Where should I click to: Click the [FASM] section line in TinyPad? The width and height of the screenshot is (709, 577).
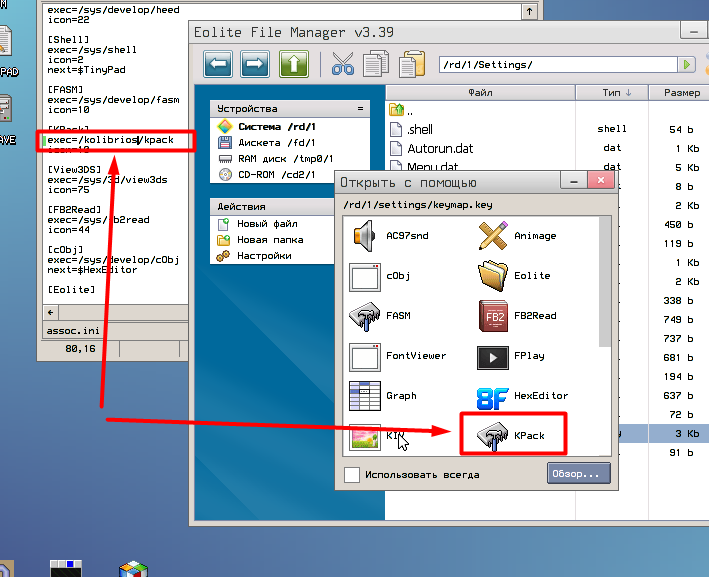[x=65, y=90]
